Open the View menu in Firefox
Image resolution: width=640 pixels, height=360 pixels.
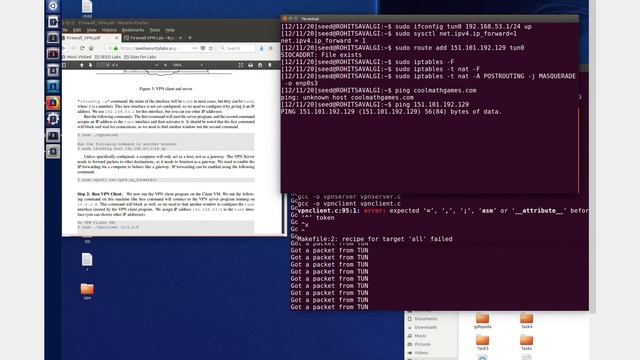(91, 30)
